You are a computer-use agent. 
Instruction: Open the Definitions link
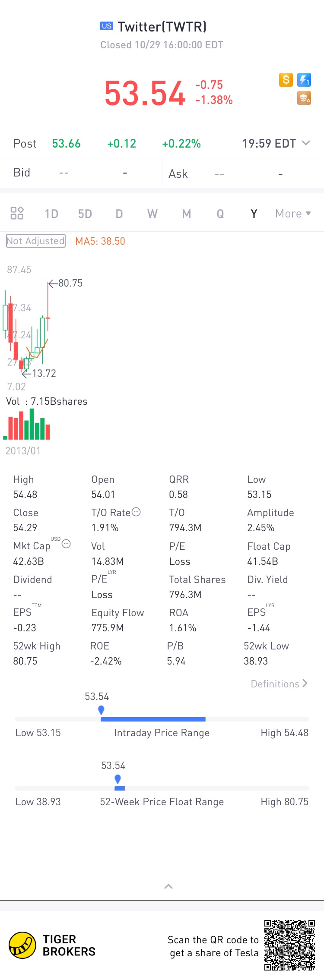coord(279,684)
